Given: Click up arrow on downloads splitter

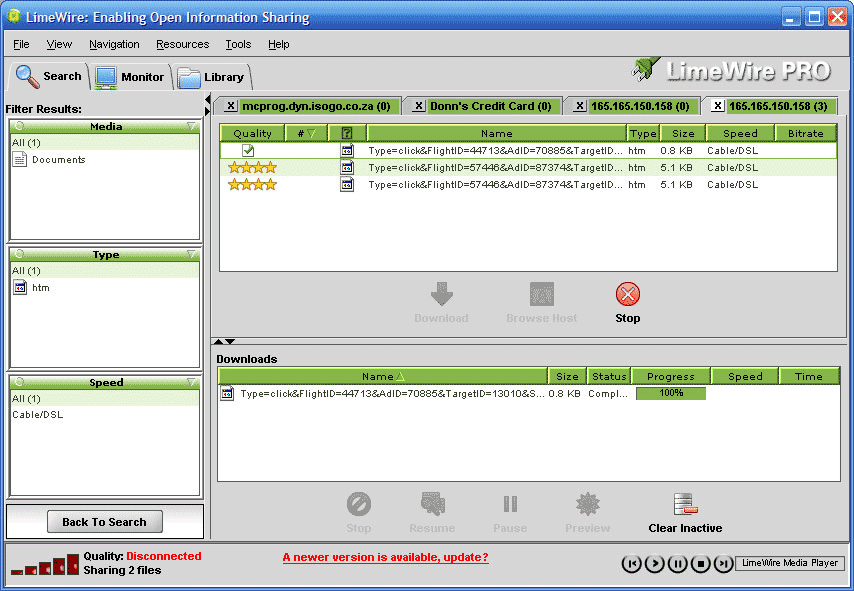Looking at the screenshot, I should point(218,342).
